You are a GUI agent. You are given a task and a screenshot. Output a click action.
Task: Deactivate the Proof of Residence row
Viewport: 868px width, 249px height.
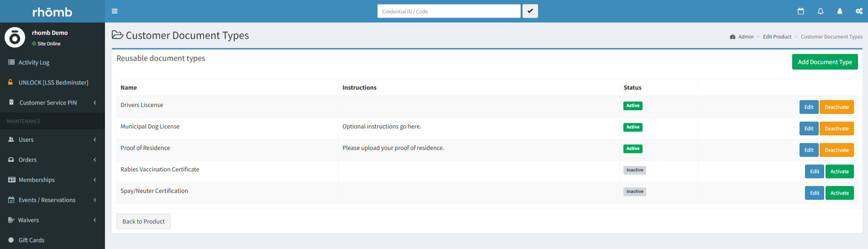click(x=837, y=150)
